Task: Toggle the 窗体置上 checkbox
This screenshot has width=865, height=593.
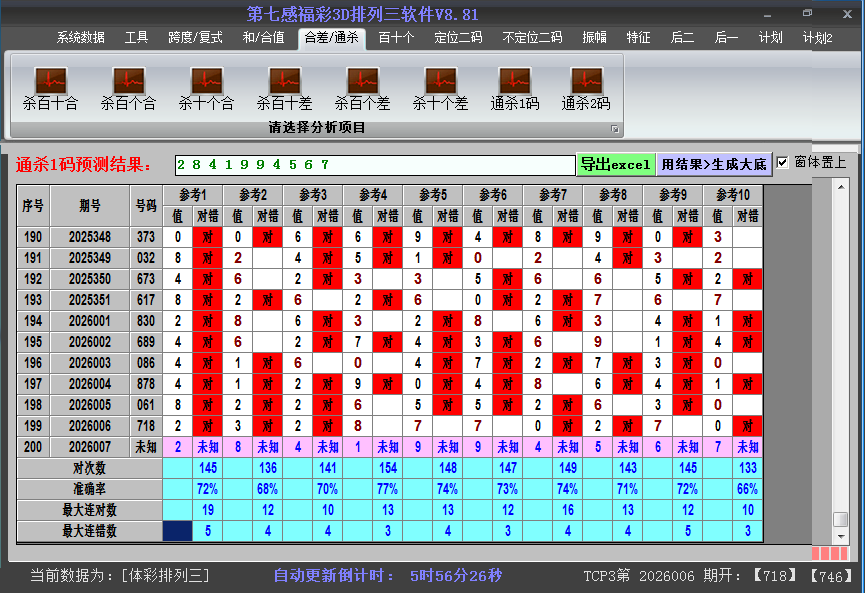Action: pos(783,163)
